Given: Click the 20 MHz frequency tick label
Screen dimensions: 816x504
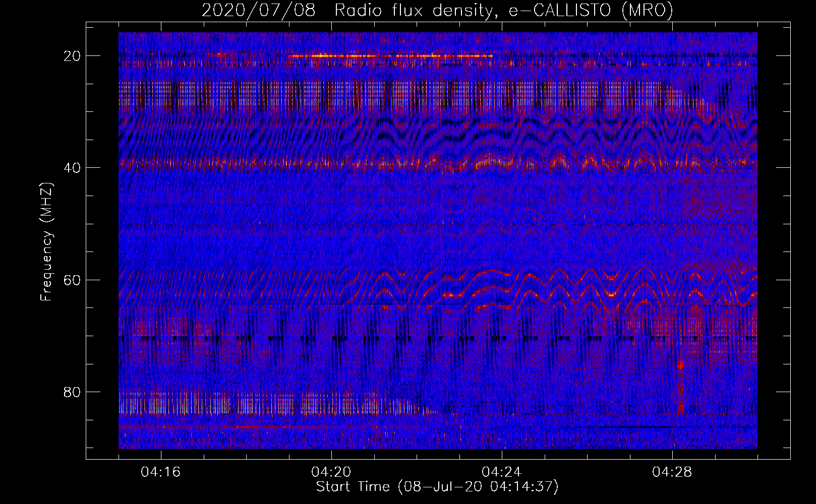Looking at the screenshot, I should coord(73,56).
